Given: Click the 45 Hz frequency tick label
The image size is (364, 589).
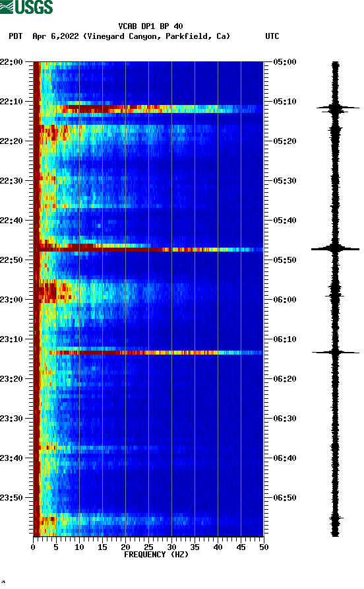Looking at the screenshot, I should coord(241,547).
